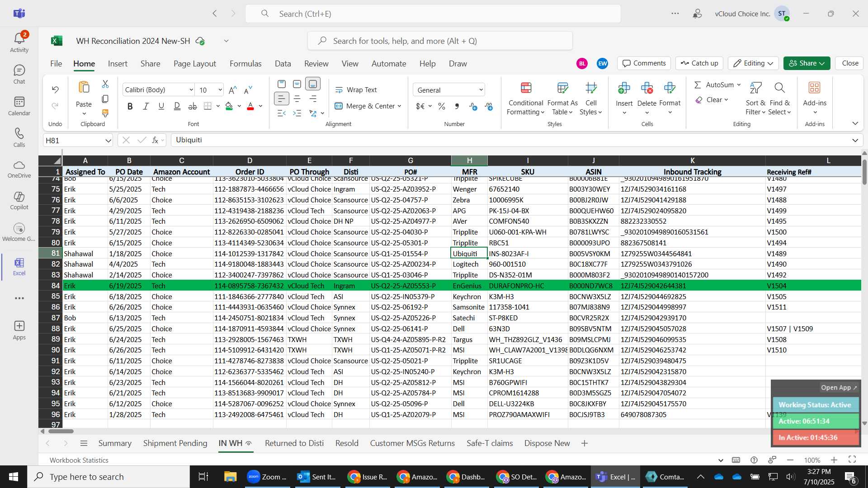Viewport: 868px width, 488px height.
Task: Apply double underline formatting
Action: coord(177,106)
